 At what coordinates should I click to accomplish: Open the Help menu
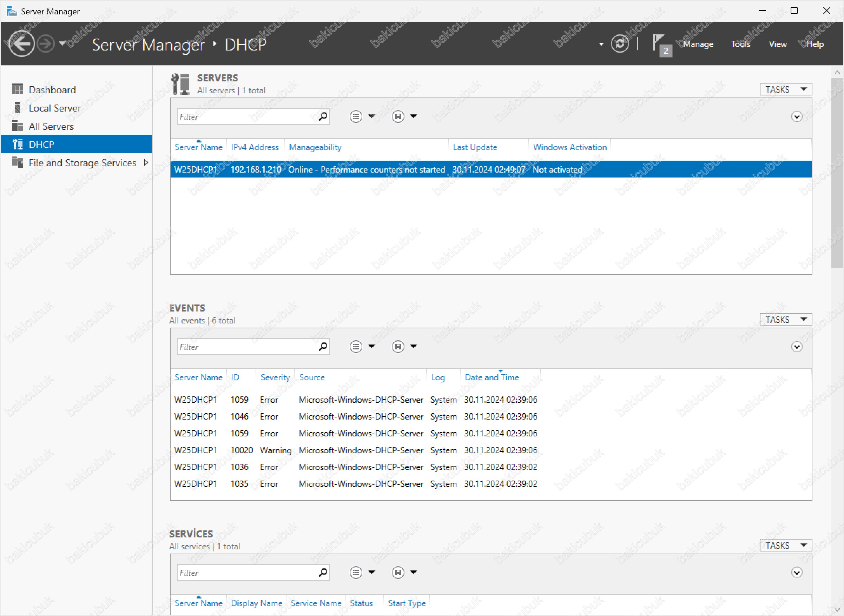tap(815, 44)
